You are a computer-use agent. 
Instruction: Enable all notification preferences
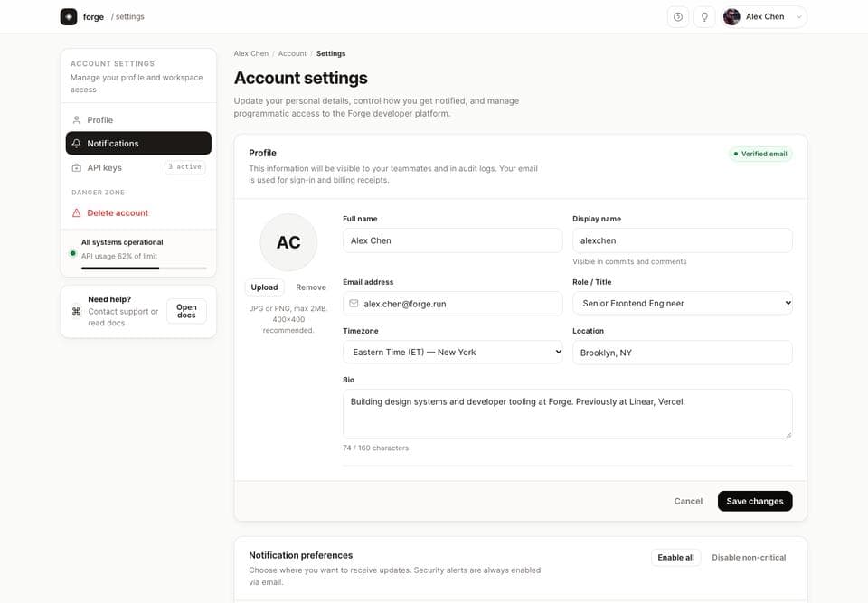pyautogui.click(x=675, y=557)
